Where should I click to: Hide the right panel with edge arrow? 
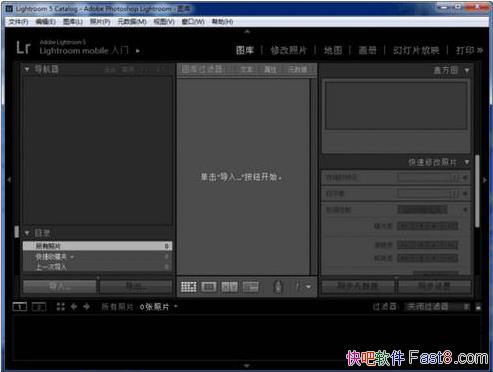[485, 180]
